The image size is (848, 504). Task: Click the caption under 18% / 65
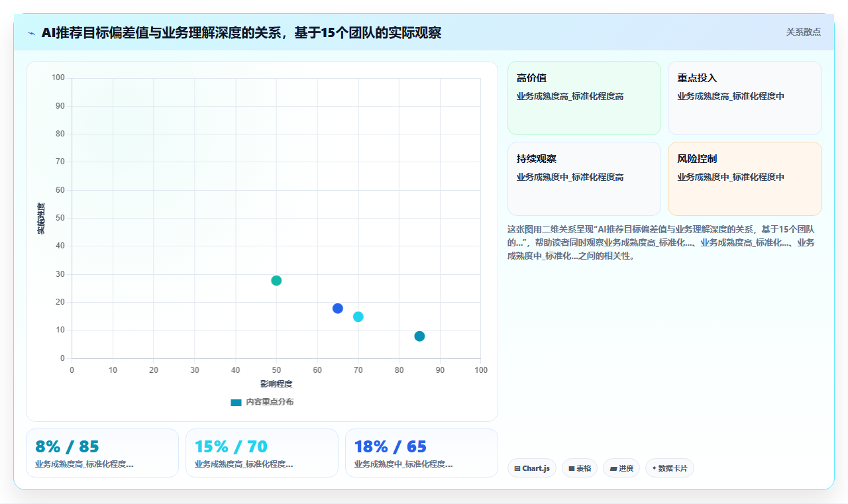click(403, 464)
